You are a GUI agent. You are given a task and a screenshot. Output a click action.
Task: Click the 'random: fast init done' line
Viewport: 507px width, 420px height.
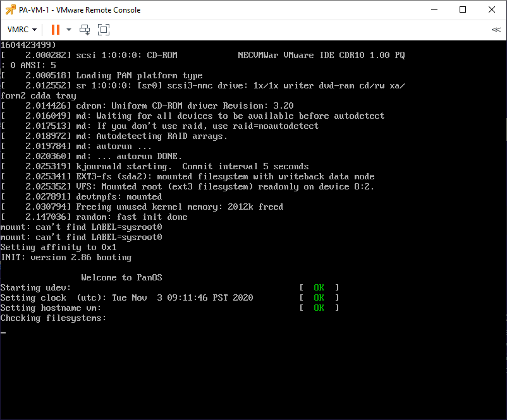(94, 217)
